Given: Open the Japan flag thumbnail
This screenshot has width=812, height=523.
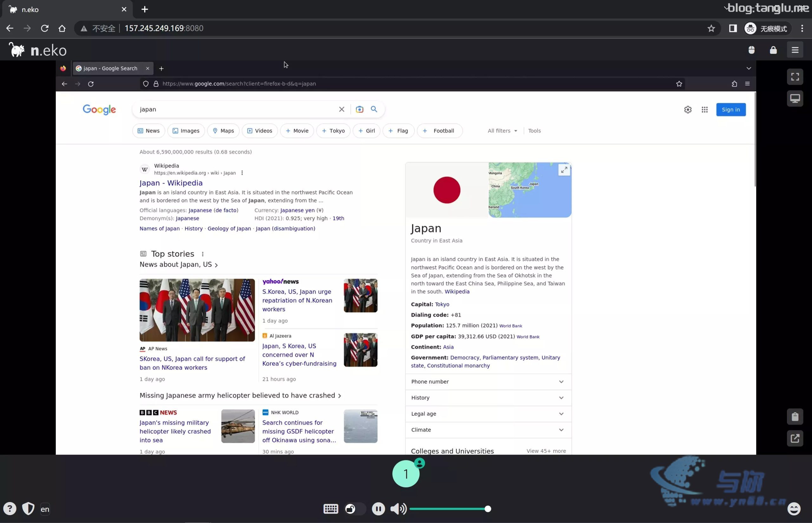Looking at the screenshot, I should [447, 190].
